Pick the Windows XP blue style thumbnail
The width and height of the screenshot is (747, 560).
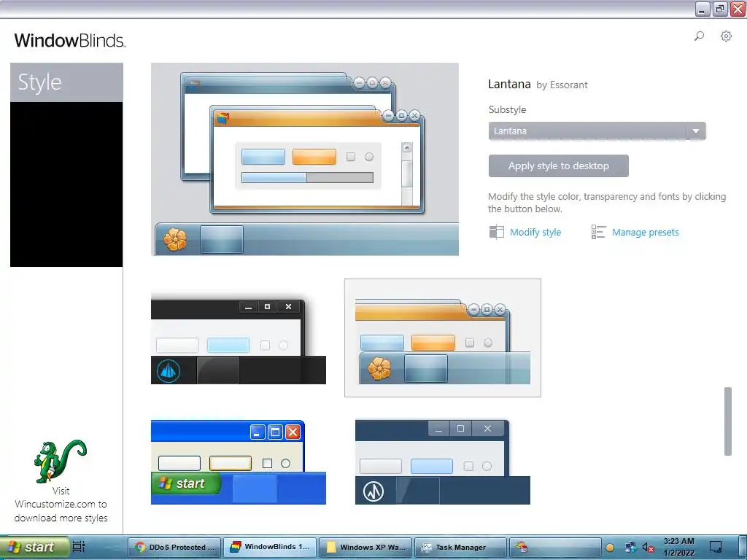pyautogui.click(x=239, y=462)
